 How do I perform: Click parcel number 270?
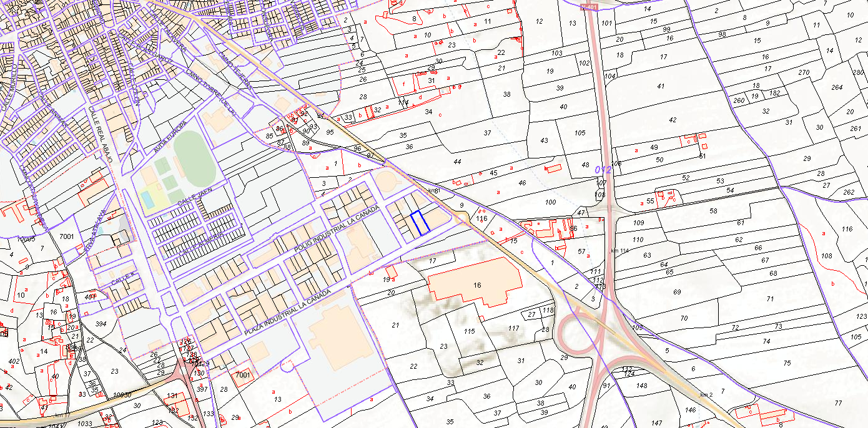[804, 73]
